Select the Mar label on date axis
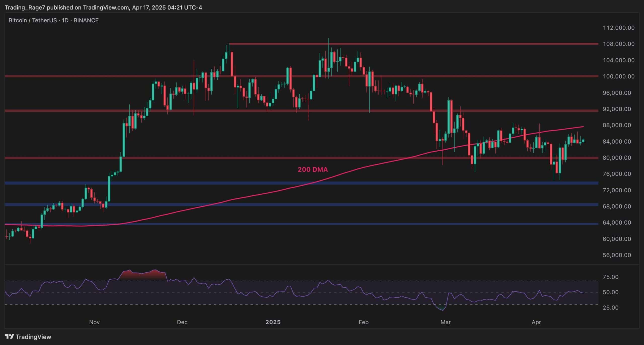 click(x=446, y=322)
